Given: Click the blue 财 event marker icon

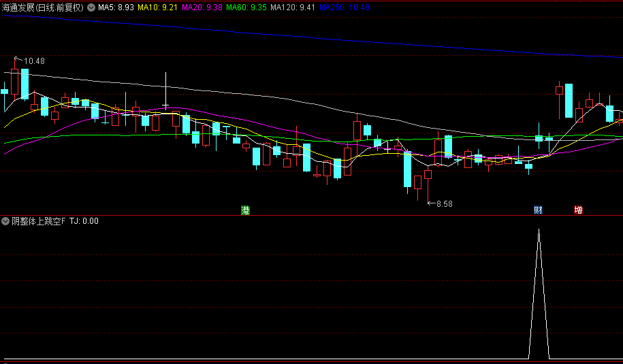Looking at the screenshot, I should point(538,210).
